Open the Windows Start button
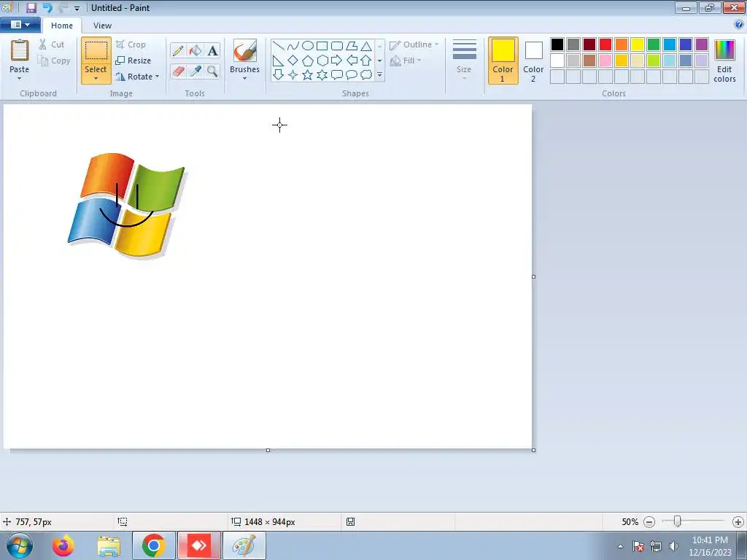The height and width of the screenshot is (560, 747). [x=20, y=545]
